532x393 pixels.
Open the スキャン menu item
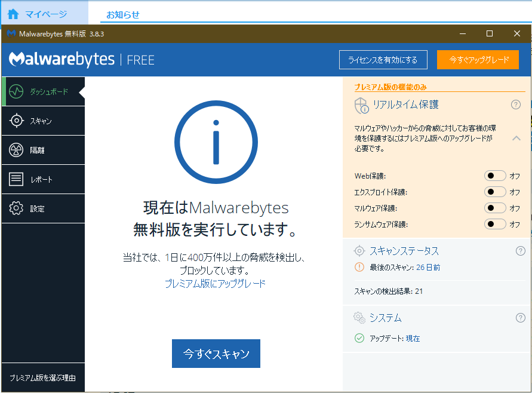click(43, 121)
